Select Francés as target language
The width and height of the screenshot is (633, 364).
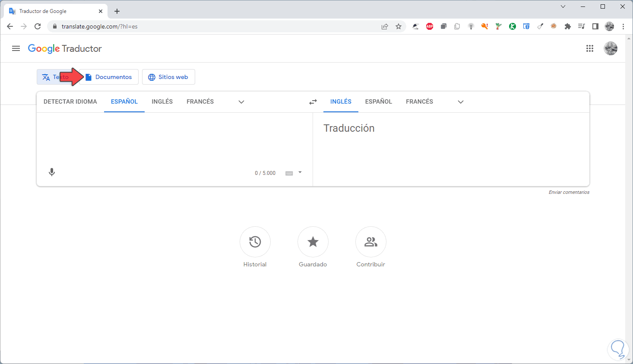tap(420, 102)
